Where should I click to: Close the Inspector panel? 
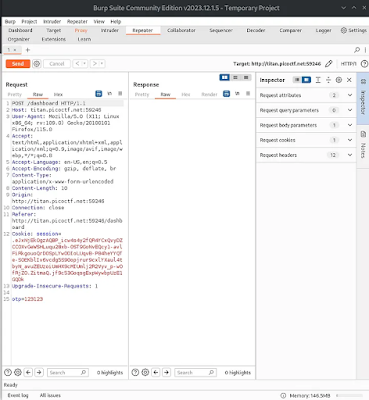349,80
